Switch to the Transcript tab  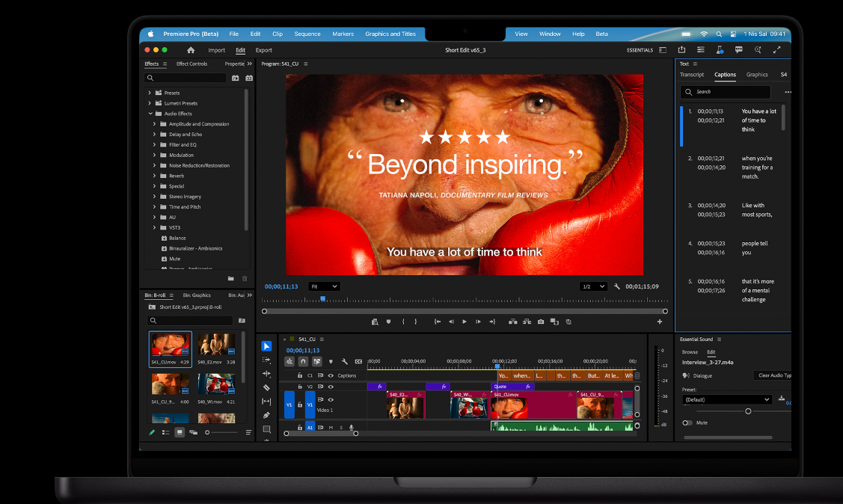click(x=691, y=75)
